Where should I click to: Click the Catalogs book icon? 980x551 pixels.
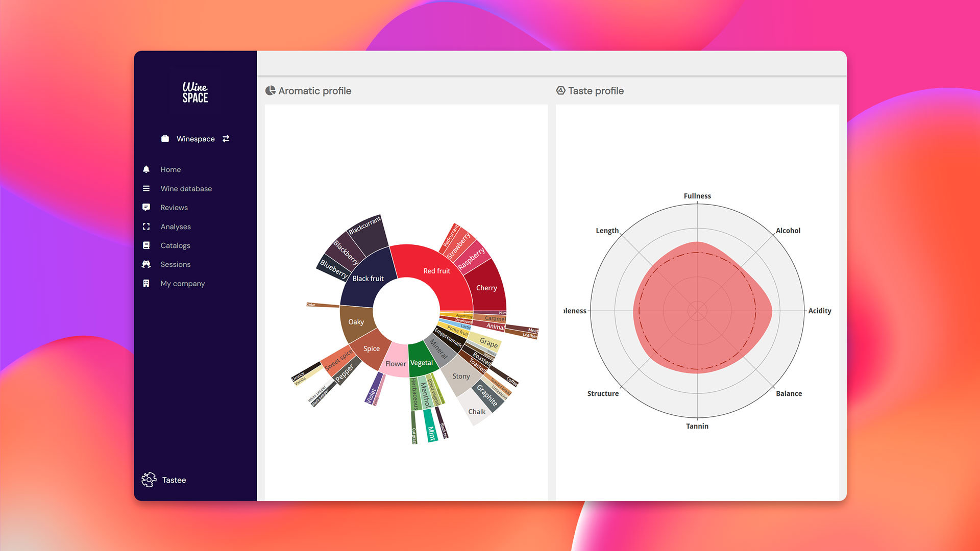coord(146,245)
